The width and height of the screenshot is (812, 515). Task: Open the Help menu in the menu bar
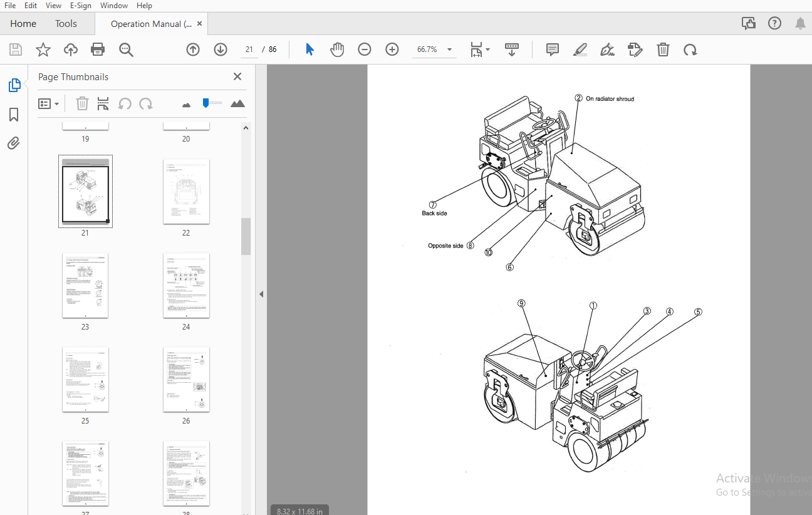point(144,6)
